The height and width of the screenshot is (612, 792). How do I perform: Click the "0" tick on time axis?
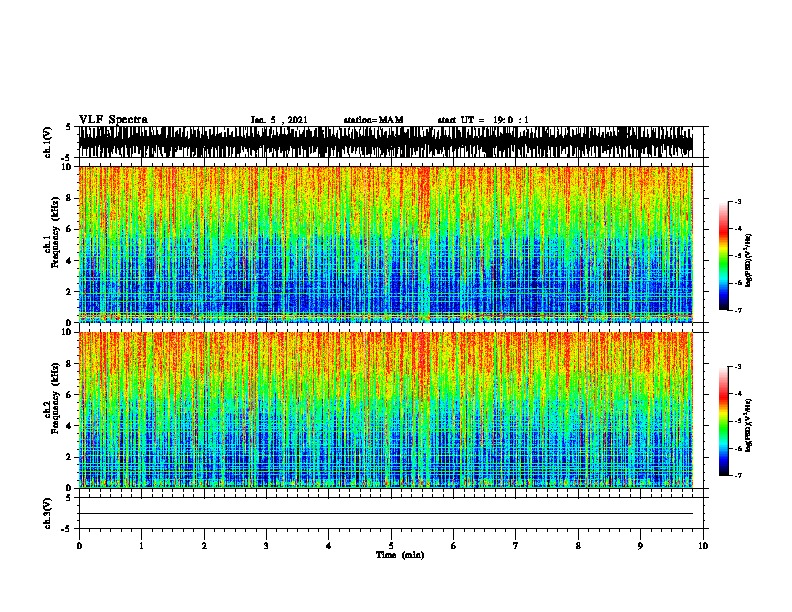point(79,546)
